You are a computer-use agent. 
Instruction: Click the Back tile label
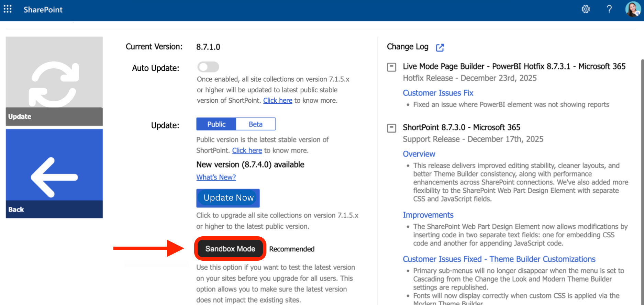pyautogui.click(x=16, y=210)
